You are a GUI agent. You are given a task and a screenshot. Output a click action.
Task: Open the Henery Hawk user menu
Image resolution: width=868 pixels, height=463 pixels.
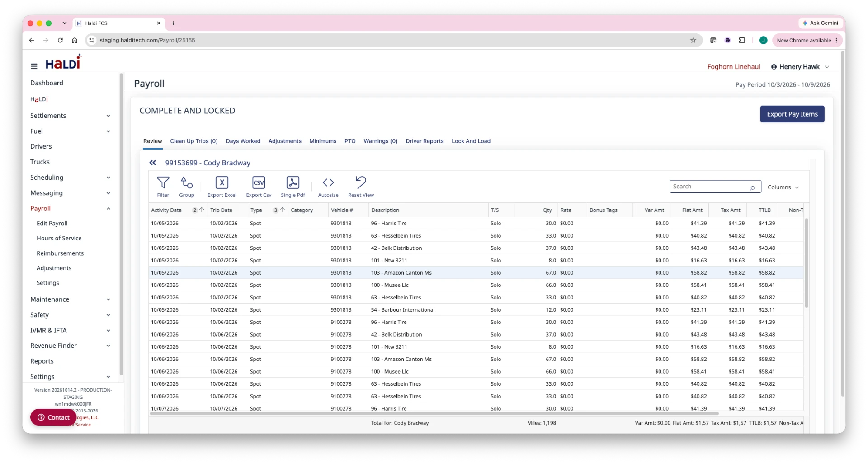tap(800, 67)
